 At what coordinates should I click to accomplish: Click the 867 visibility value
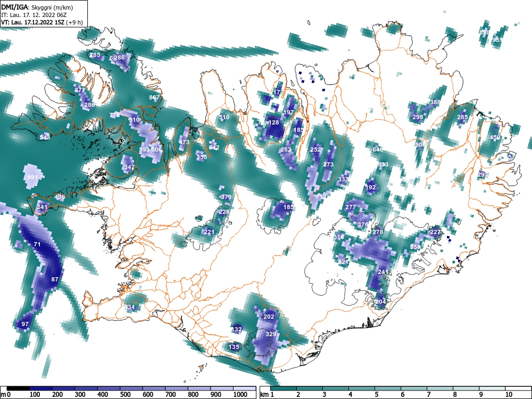[154, 97]
